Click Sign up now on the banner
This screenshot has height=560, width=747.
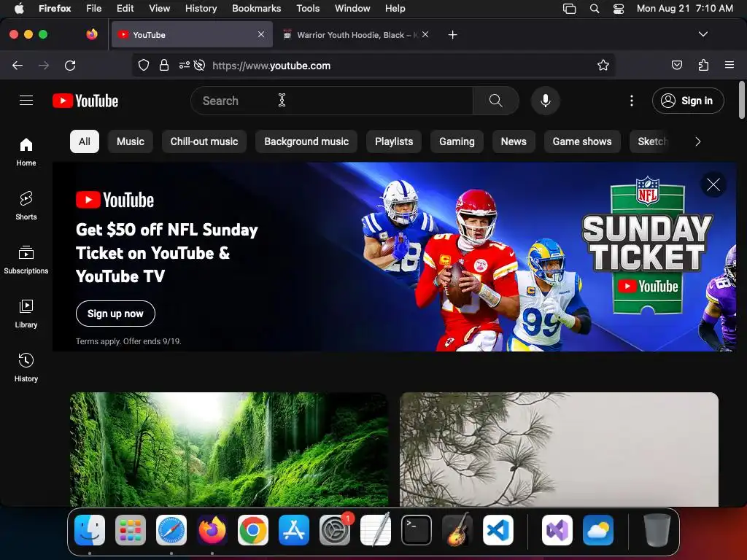pyautogui.click(x=115, y=314)
